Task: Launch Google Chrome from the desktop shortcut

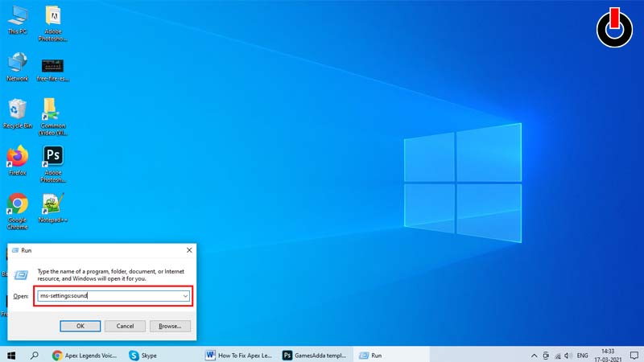Action: [17, 211]
